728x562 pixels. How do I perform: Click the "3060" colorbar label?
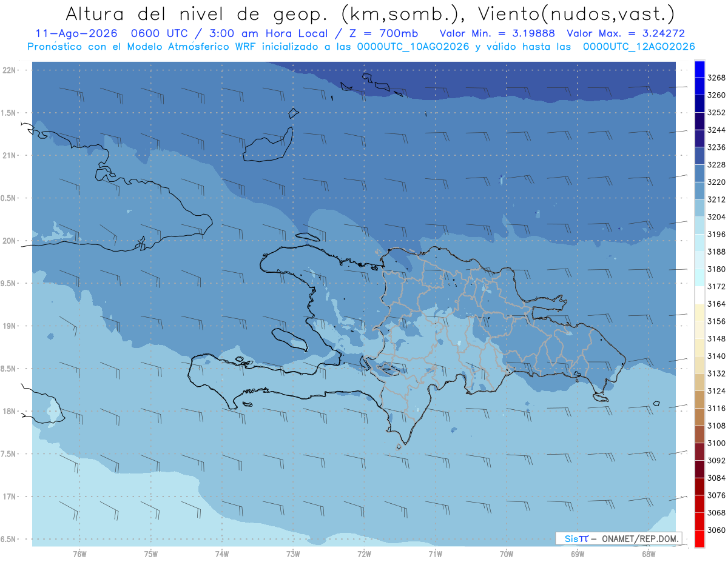(716, 530)
